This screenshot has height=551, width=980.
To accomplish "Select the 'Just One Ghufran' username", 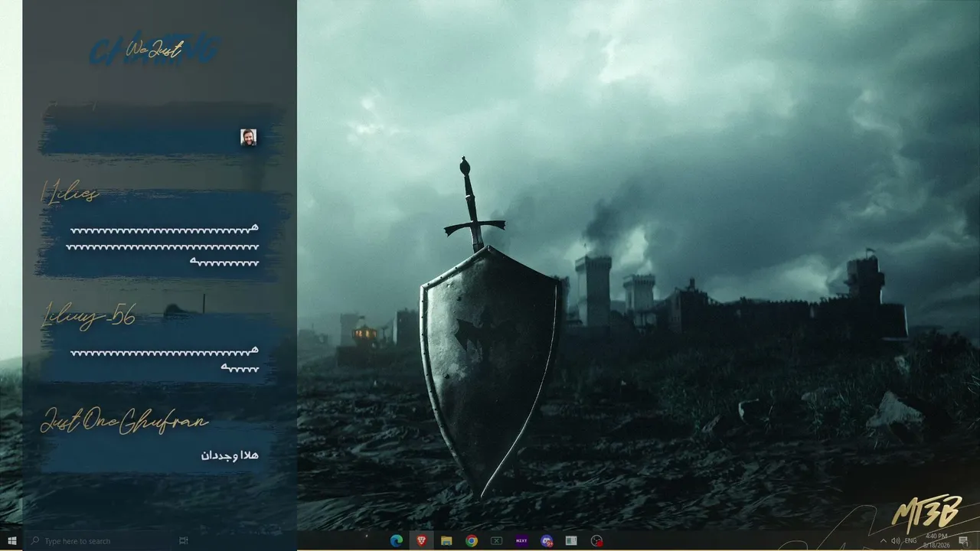I will pyautogui.click(x=124, y=422).
